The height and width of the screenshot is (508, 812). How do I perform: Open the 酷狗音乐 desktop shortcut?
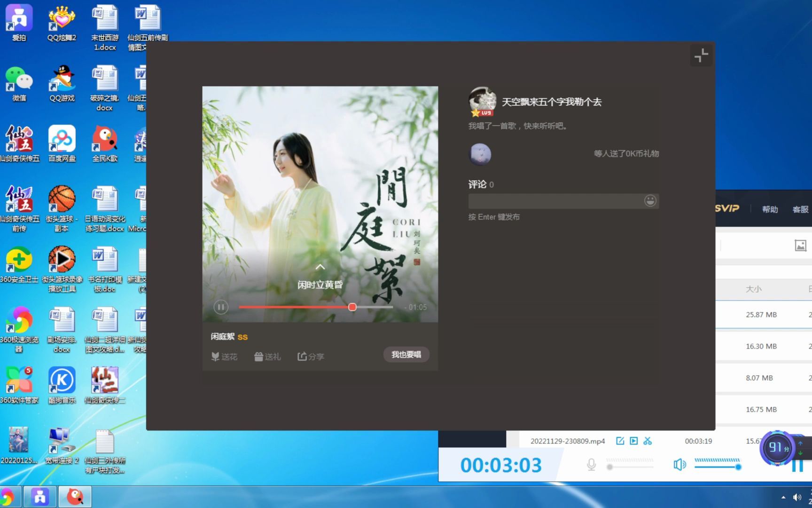tap(62, 385)
